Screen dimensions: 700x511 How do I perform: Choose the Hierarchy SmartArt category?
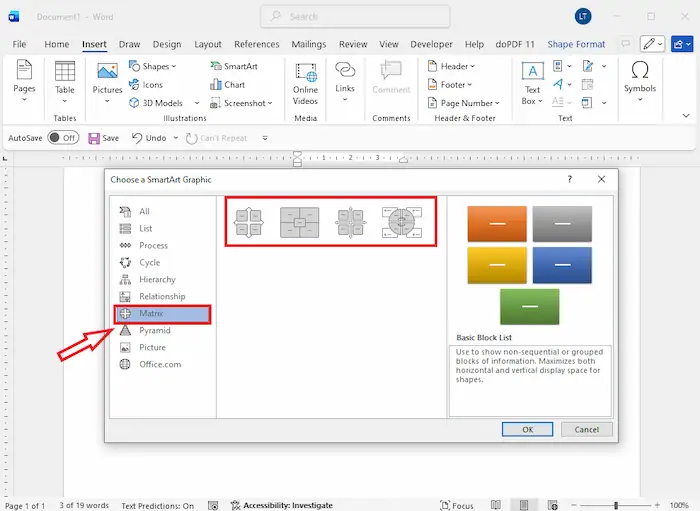point(157,279)
